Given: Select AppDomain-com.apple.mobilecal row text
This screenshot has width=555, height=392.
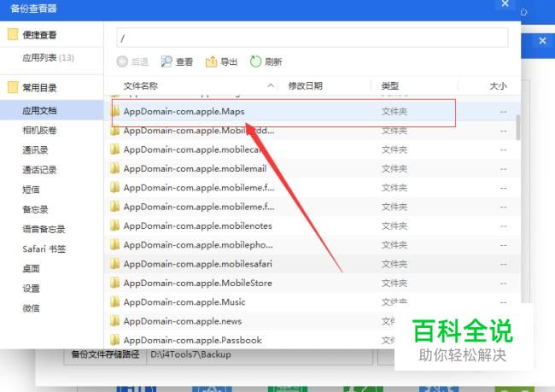Looking at the screenshot, I should coord(193,149).
